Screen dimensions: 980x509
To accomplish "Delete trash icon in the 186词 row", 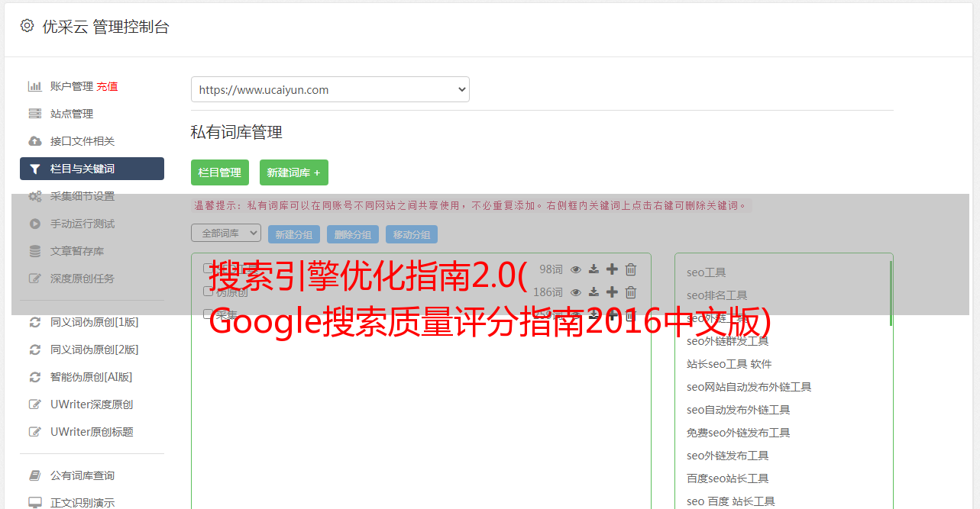I will [631, 292].
